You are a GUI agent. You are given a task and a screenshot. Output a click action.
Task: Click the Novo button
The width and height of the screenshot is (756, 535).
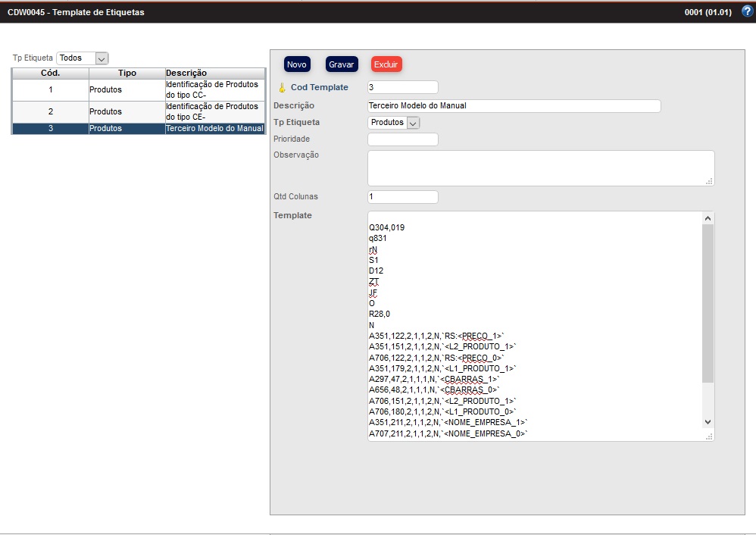point(297,64)
